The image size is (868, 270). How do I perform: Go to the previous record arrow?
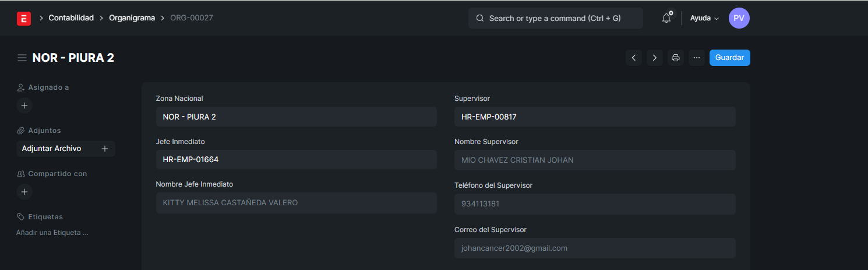click(x=633, y=58)
